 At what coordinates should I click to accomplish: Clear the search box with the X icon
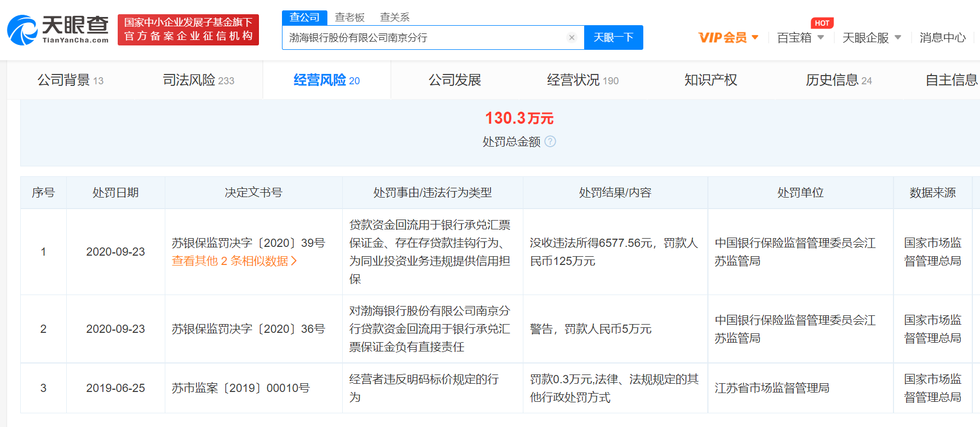click(x=572, y=38)
